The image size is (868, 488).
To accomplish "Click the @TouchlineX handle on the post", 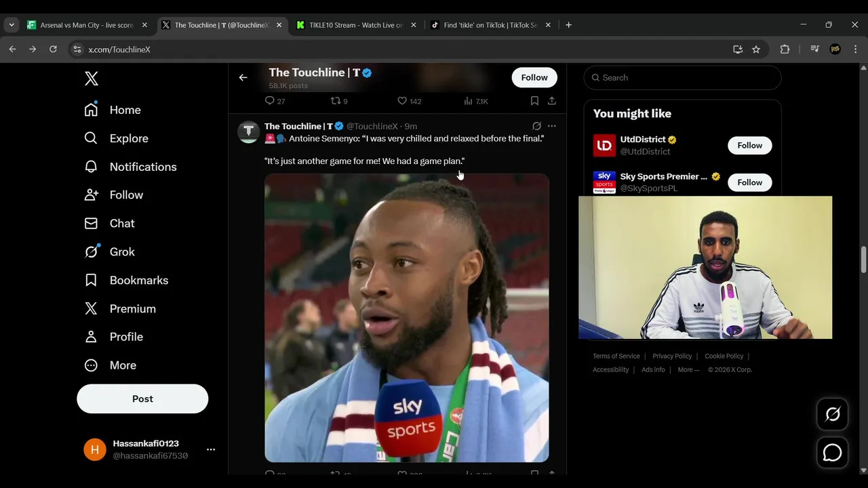I will pyautogui.click(x=372, y=126).
